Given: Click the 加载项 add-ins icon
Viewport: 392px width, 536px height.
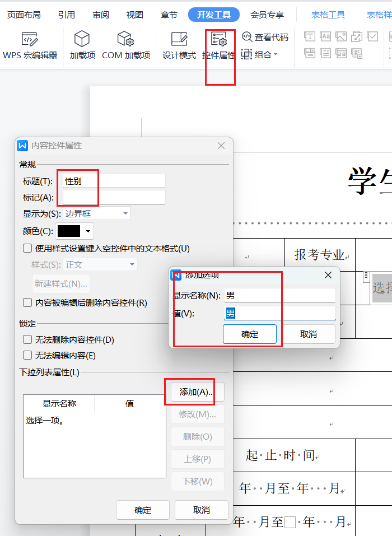Looking at the screenshot, I should click(x=82, y=45).
